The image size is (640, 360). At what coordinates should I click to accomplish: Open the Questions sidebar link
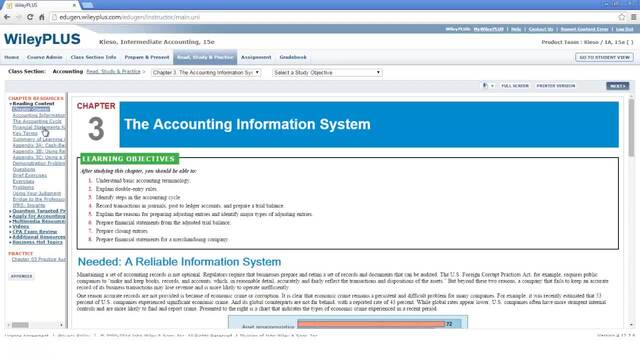(x=24, y=169)
